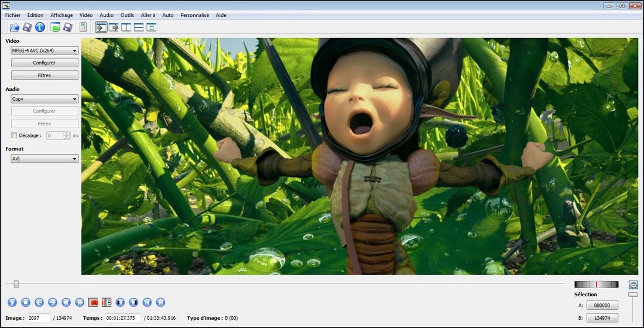The height and width of the screenshot is (328, 644).
Task: Click the '/ 134974' total frames text
Action: 63,318
